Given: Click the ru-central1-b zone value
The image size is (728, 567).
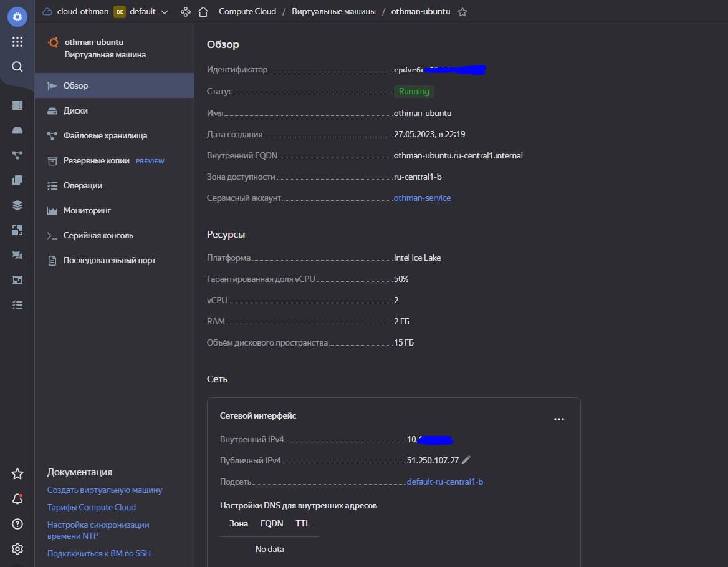Looking at the screenshot, I should [x=418, y=177].
